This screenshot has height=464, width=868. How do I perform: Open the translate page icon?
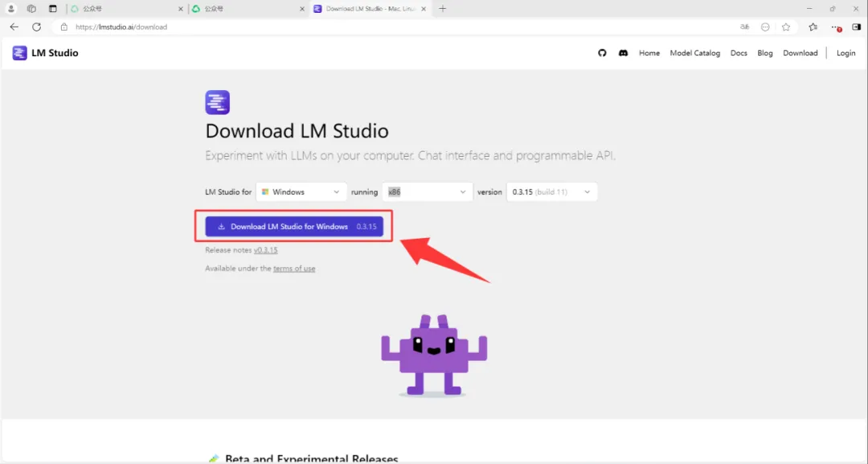coord(744,27)
